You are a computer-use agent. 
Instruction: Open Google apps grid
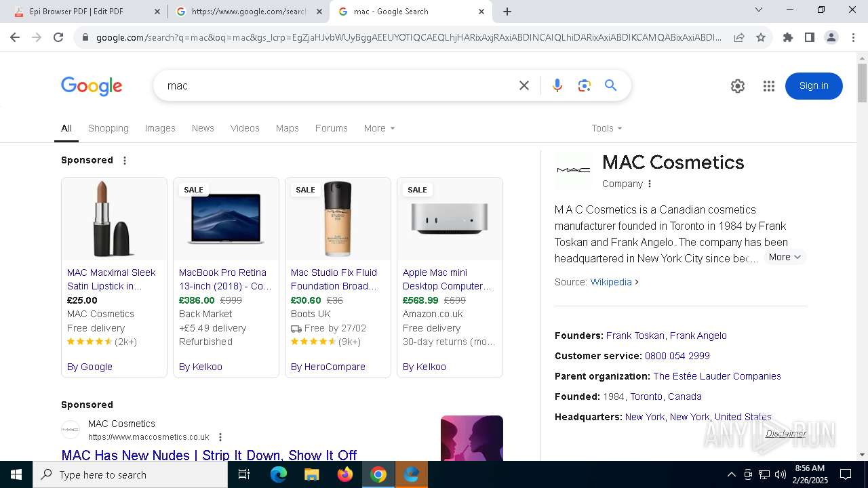point(768,86)
